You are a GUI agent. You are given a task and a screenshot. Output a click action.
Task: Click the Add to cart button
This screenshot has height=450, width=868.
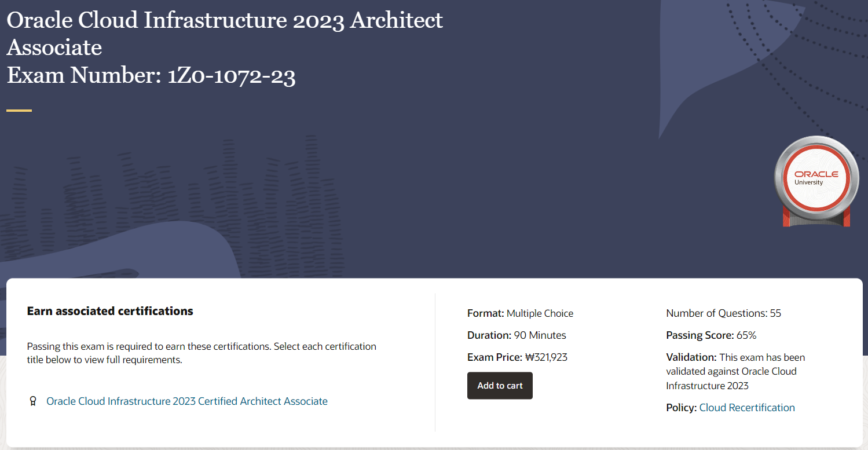(x=500, y=386)
